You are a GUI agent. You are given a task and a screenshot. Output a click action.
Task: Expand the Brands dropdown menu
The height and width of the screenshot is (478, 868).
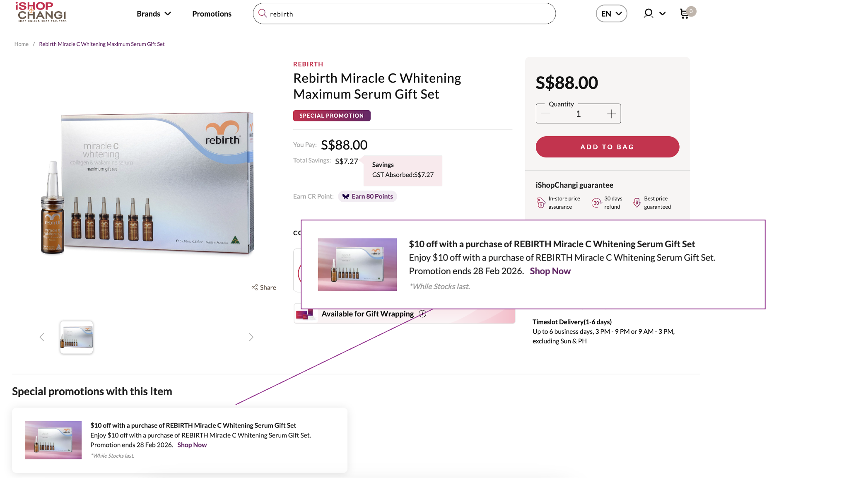(x=154, y=14)
